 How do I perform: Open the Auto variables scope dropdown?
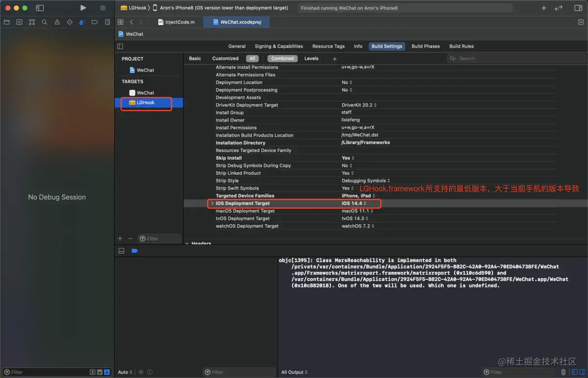point(125,372)
